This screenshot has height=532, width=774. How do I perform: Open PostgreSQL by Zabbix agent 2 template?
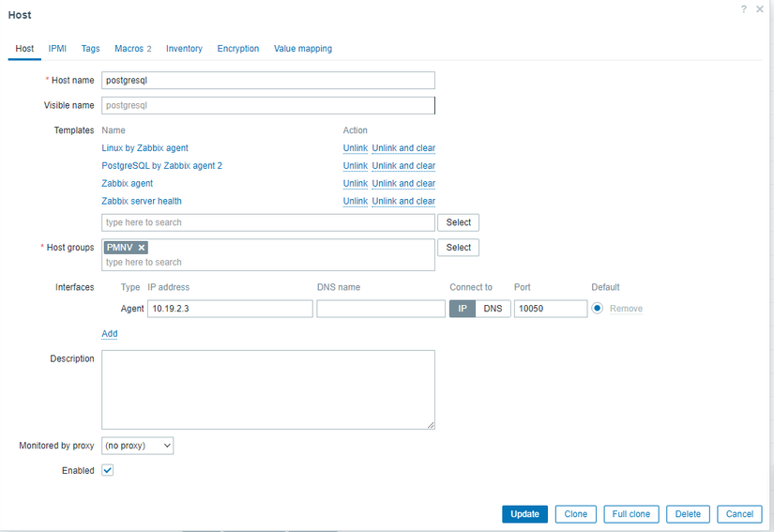pyautogui.click(x=162, y=166)
